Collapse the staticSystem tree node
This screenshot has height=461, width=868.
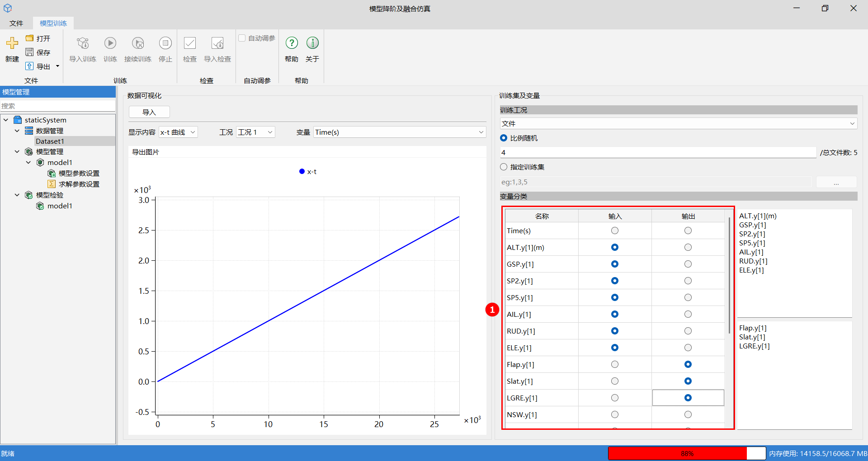[6, 120]
